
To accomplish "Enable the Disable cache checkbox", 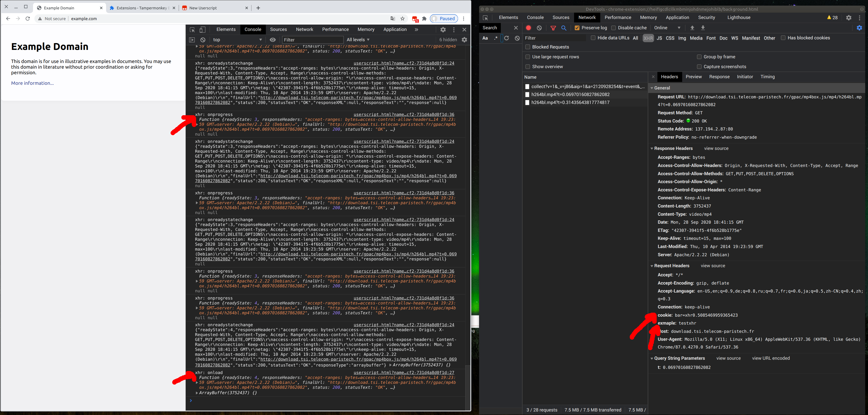I will coord(613,28).
